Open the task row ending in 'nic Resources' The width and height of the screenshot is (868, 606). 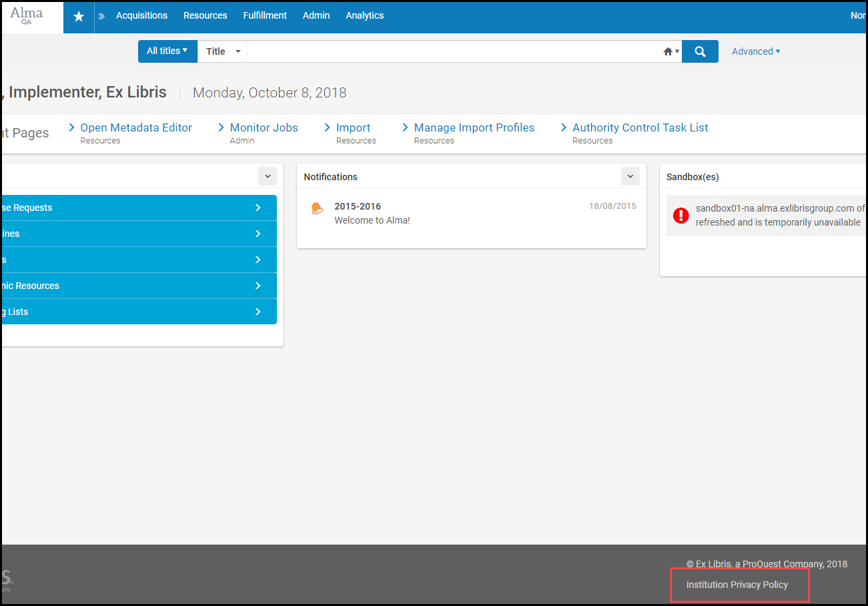point(139,286)
